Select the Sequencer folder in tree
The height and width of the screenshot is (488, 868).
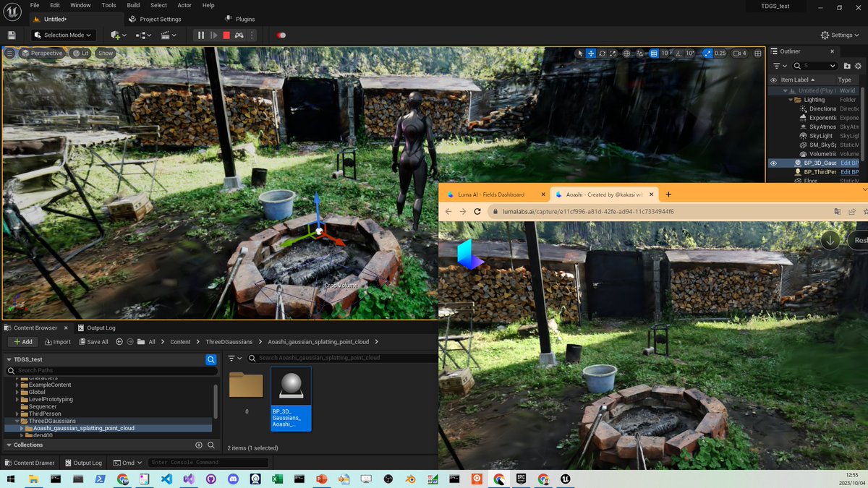pos(43,406)
